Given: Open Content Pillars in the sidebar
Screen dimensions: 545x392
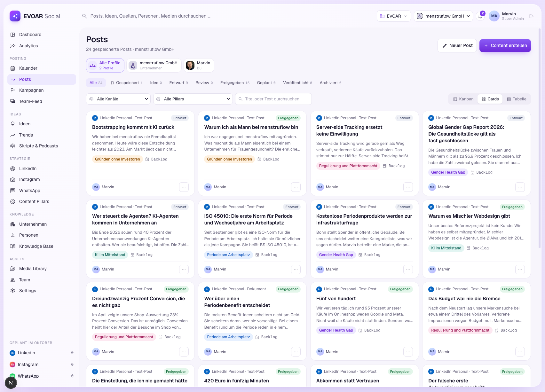Looking at the screenshot, I should pos(42,201).
